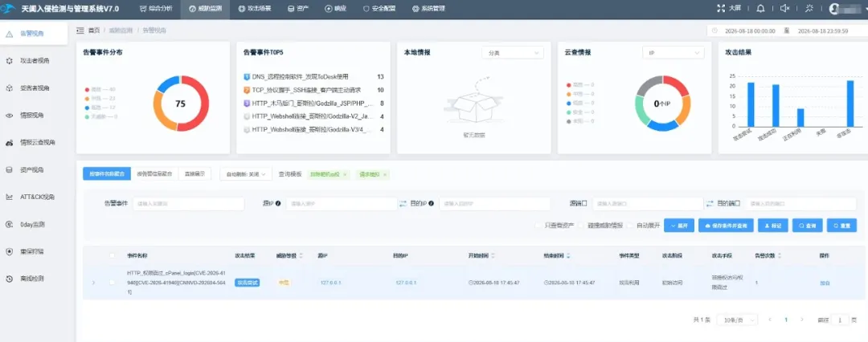Check the 自动展开 checkbox
Screen dimensions: 868x342
[x=631, y=226]
